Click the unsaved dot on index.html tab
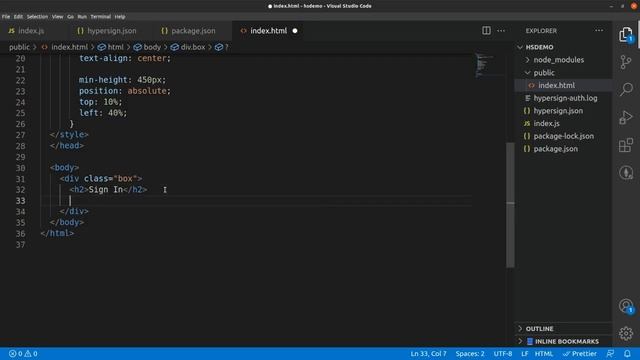 tap(295, 31)
